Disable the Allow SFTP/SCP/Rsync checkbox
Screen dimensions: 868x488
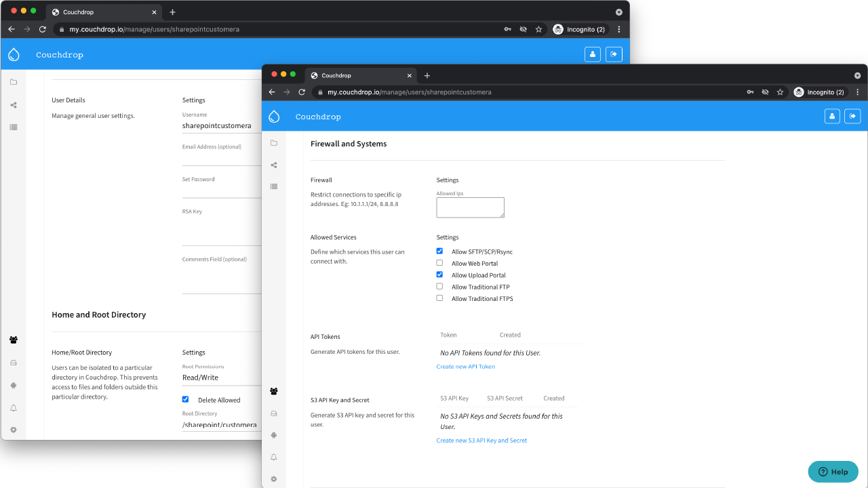point(439,251)
